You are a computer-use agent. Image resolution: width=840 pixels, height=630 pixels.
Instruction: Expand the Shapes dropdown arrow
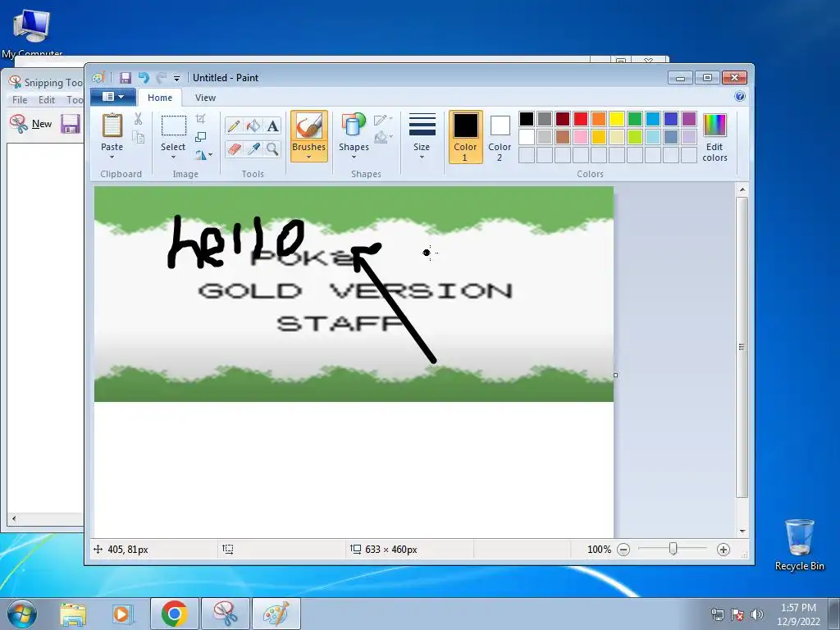(354, 157)
